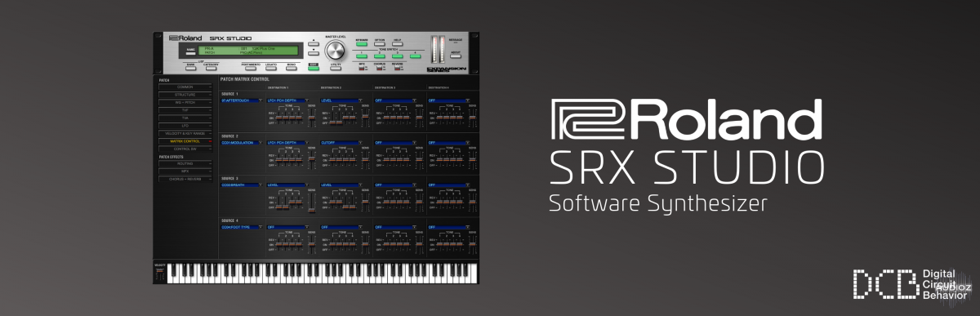Toggle Tone Switch 3

pyautogui.click(x=397, y=56)
